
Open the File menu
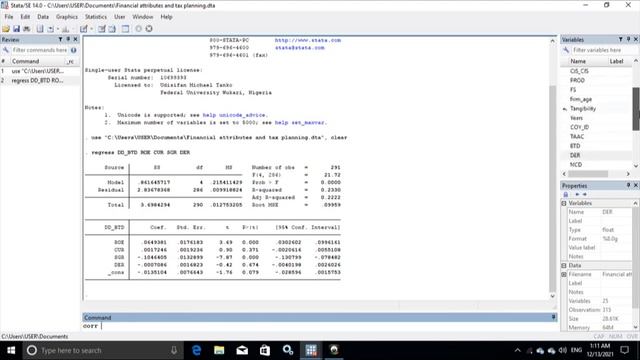9,17
